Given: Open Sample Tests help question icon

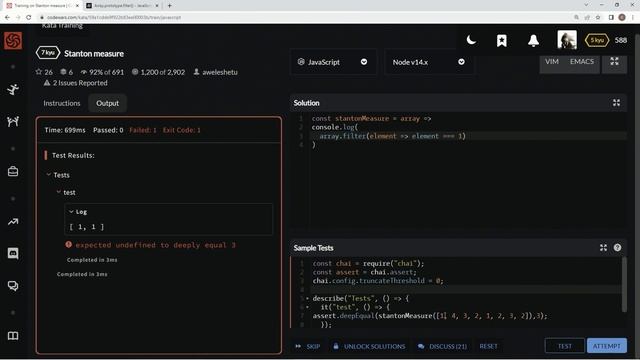Looking at the screenshot, I should click(x=617, y=248).
